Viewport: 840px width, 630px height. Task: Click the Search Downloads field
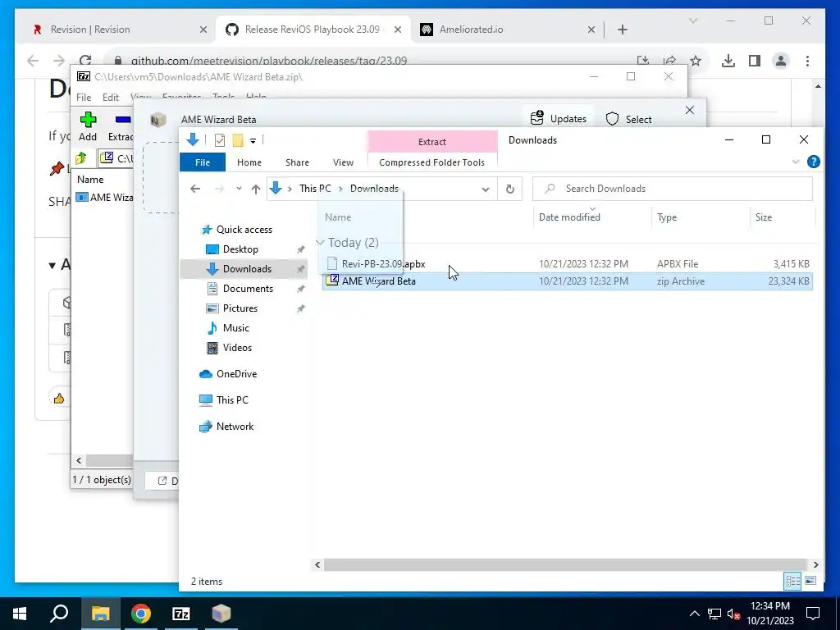pyautogui.click(x=673, y=189)
